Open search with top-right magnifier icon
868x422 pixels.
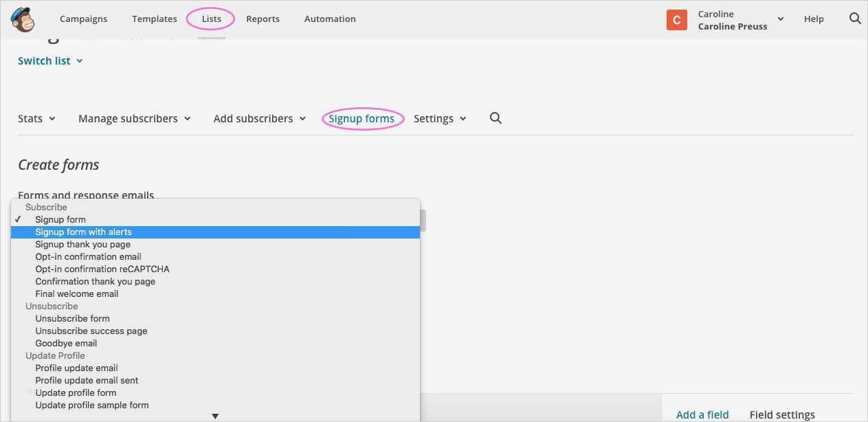[855, 19]
